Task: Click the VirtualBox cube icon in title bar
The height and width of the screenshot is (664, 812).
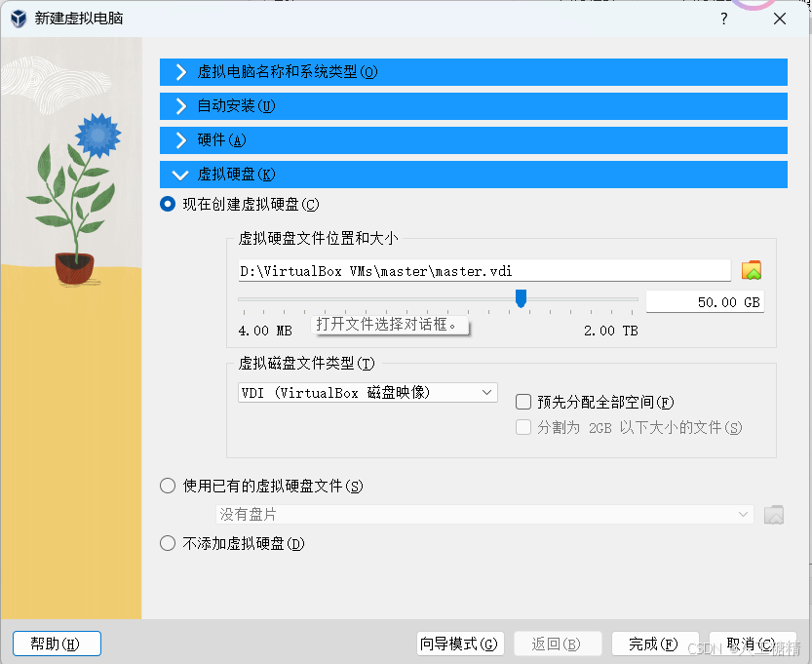Action: [19, 19]
